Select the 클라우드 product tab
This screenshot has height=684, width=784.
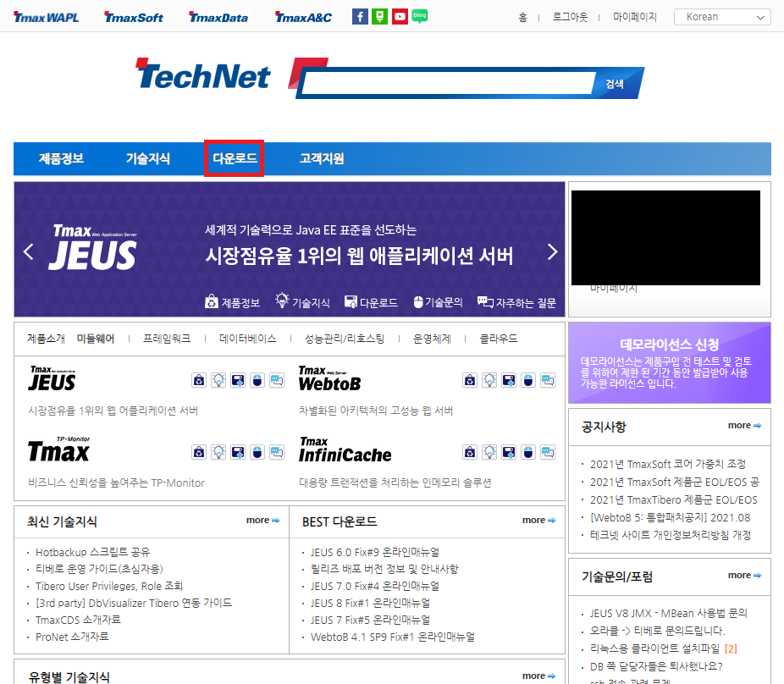tap(499, 339)
